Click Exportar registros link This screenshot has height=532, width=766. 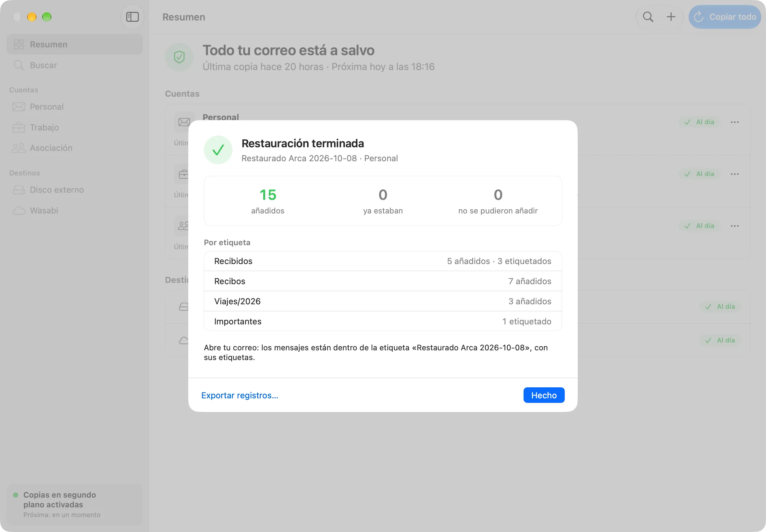click(x=240, y=395)
